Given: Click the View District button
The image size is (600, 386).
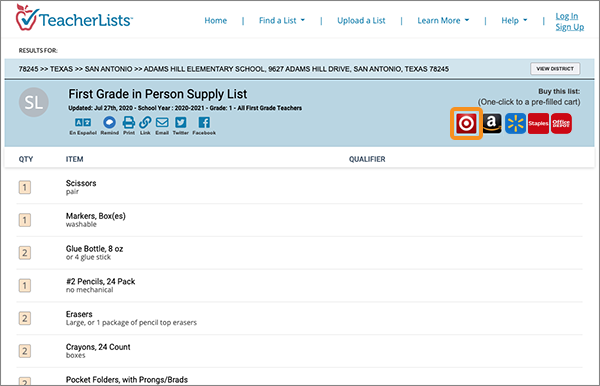Looking at the screenshot, I should (x=555, y=69).
